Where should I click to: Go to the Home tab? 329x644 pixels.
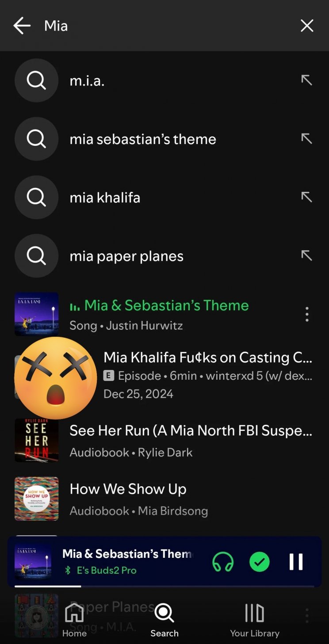tap(74, 620)
